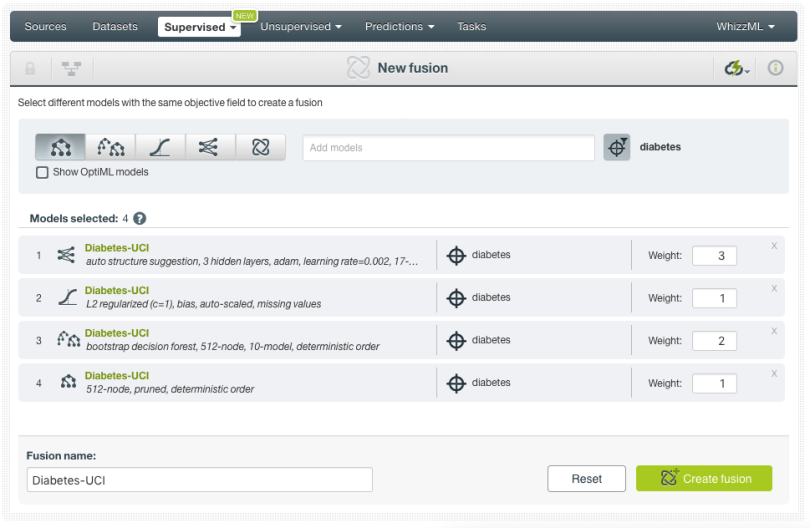Go to the Sources tab
This screenshot has height=528, width=810.
pyautogui.click(x=45, y=26)
